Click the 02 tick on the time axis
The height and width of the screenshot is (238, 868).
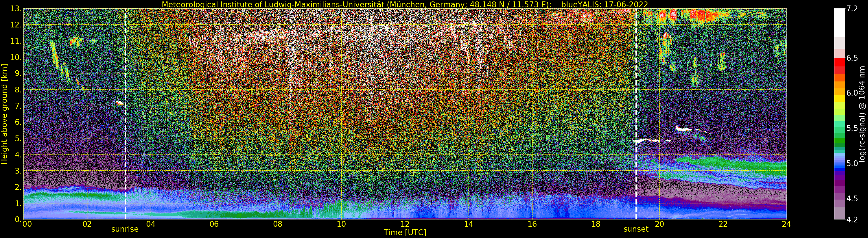[x=87, y=224]
